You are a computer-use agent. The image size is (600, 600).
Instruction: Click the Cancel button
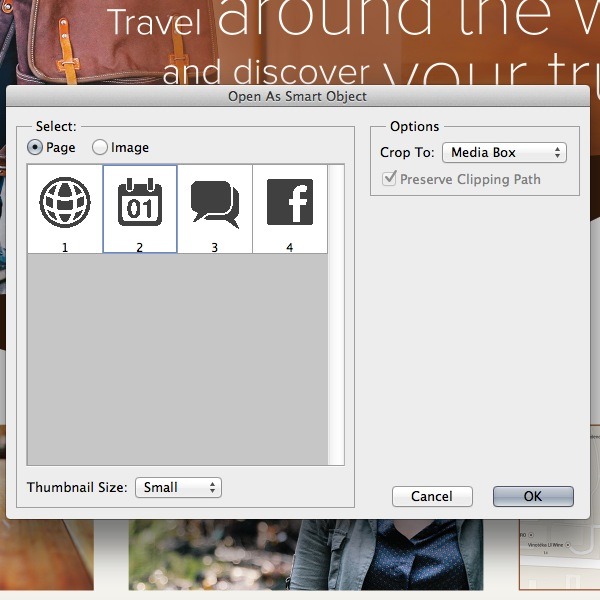point(432,496)
